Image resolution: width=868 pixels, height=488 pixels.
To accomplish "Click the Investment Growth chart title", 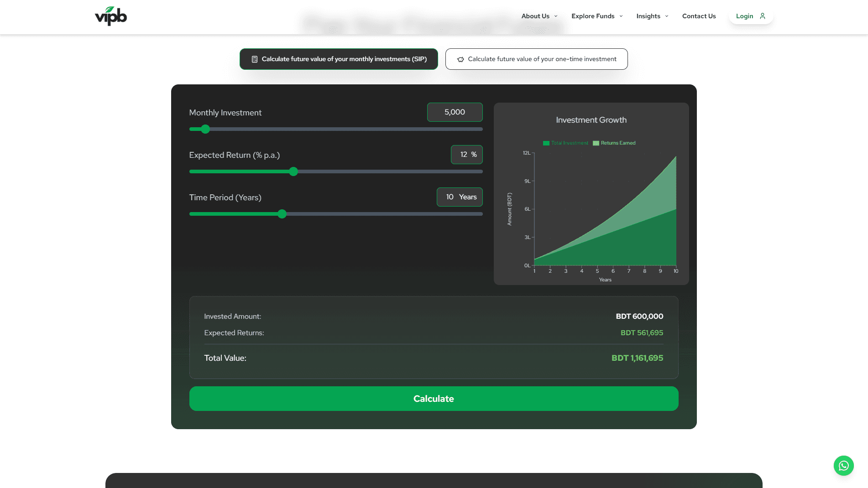I will click(x=591, y=120).
